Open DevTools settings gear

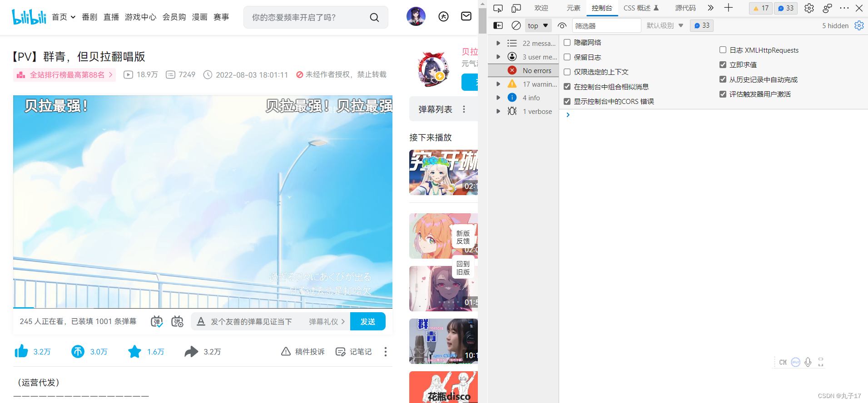pyautogui.click(x=809, y=8)
